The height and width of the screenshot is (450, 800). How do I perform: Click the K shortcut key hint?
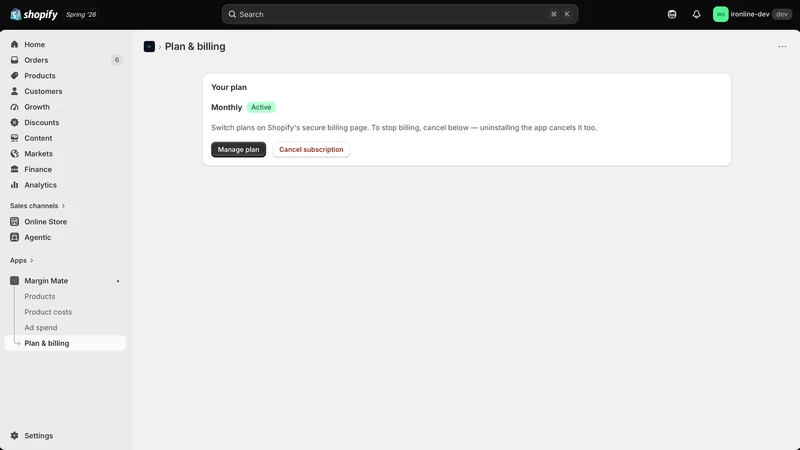[x=567, y=14]
